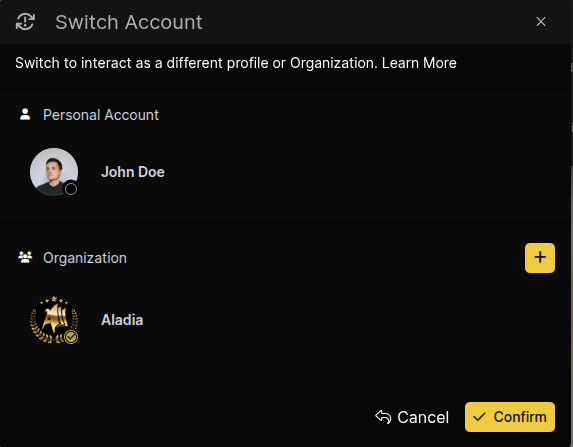
Task: Click the Cancel back-arrow icon
Action: [383, 417]
